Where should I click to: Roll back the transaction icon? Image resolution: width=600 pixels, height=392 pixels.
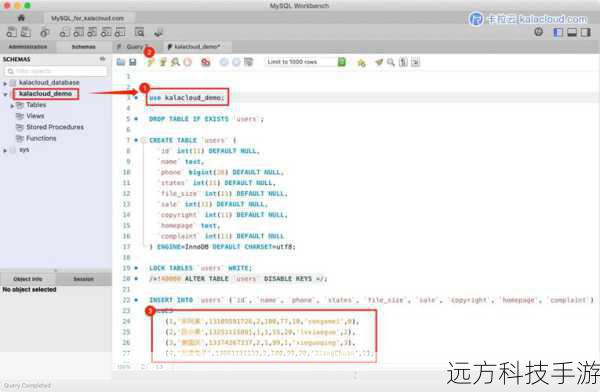point(236,62)
